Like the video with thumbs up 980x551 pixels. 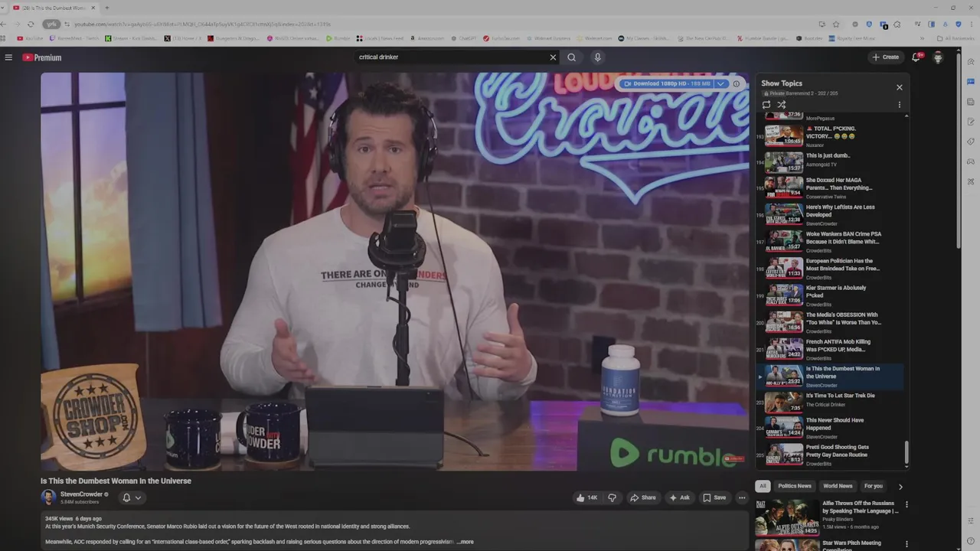coord(586,497)
